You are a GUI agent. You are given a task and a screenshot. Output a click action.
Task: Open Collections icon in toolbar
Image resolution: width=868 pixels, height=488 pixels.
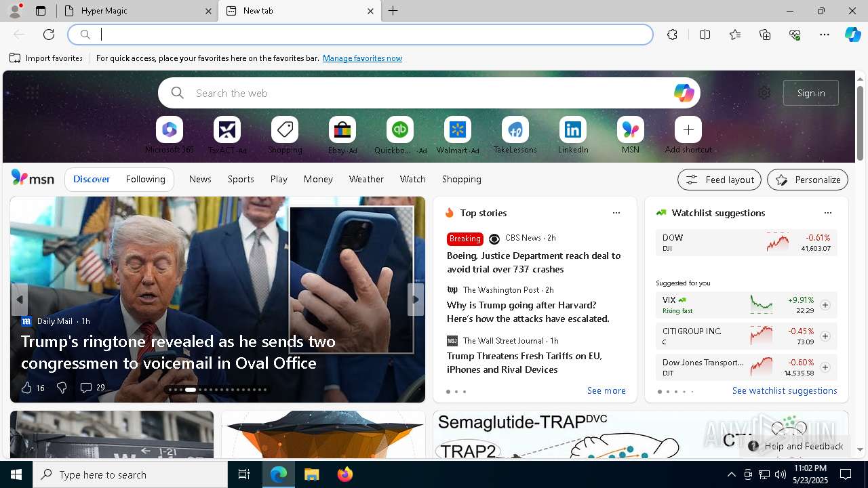[765, 35]
